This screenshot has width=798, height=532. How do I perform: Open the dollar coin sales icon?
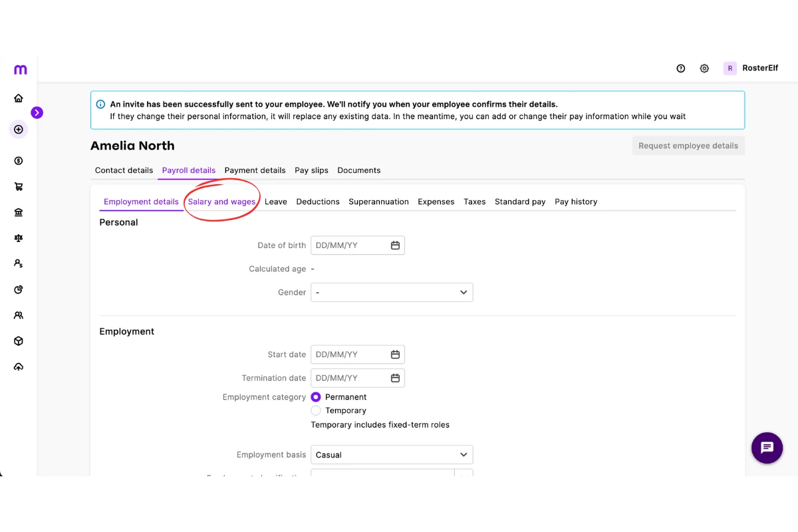coord(19,161)
